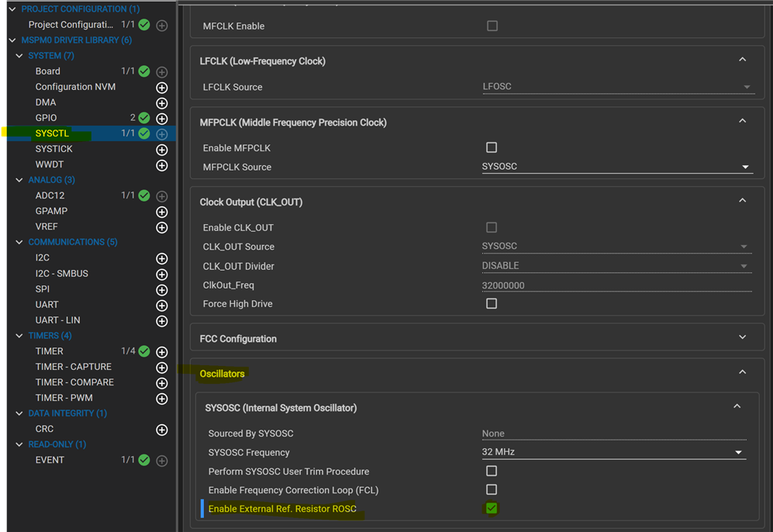This screenshot has width=773, height=532.
Task: Open the SYSOSC Frequency dropdown
Action: click(x=614, y=452)
